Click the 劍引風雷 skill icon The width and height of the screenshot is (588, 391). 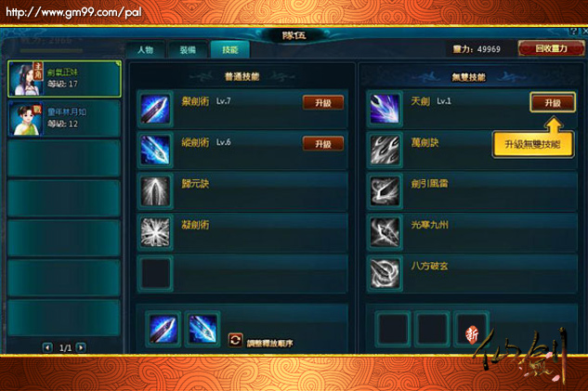pos(385,191)
